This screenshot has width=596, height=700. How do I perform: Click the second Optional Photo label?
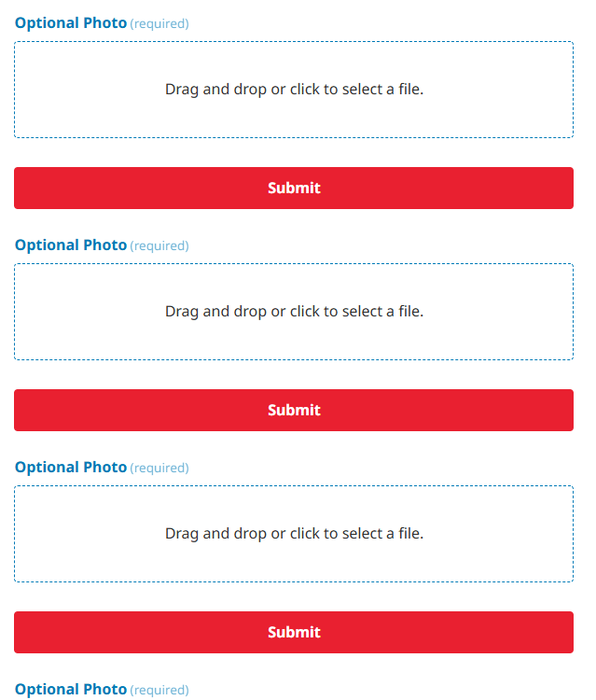(x=71, y=245)
